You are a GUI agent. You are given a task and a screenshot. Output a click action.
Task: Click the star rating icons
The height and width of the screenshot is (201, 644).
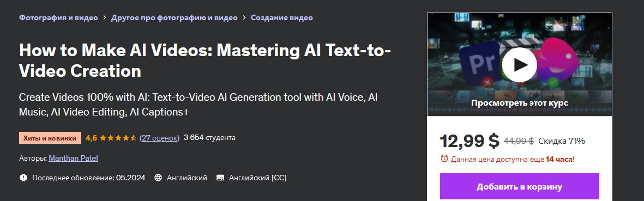click(118, 138)
